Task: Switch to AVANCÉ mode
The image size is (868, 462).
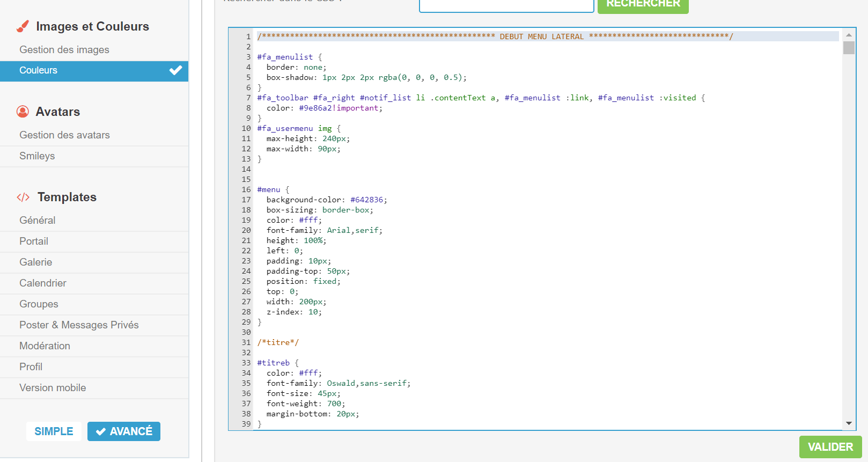Action: point(124,431)
